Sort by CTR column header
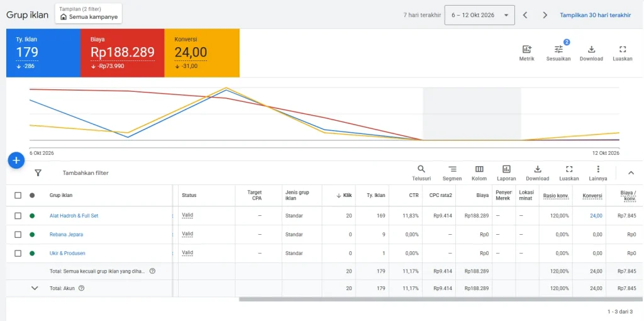This screenshot has width=644, height=321. [x=414, y=195]
